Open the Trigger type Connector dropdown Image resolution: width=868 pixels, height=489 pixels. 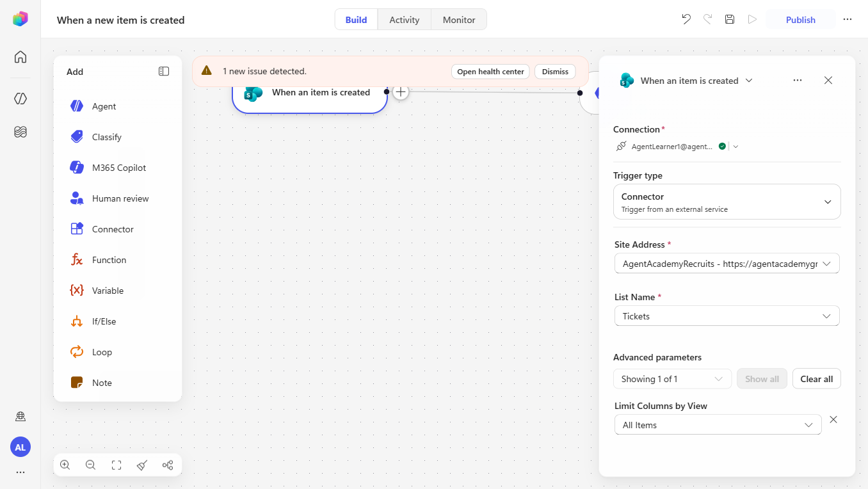[727, 202]
